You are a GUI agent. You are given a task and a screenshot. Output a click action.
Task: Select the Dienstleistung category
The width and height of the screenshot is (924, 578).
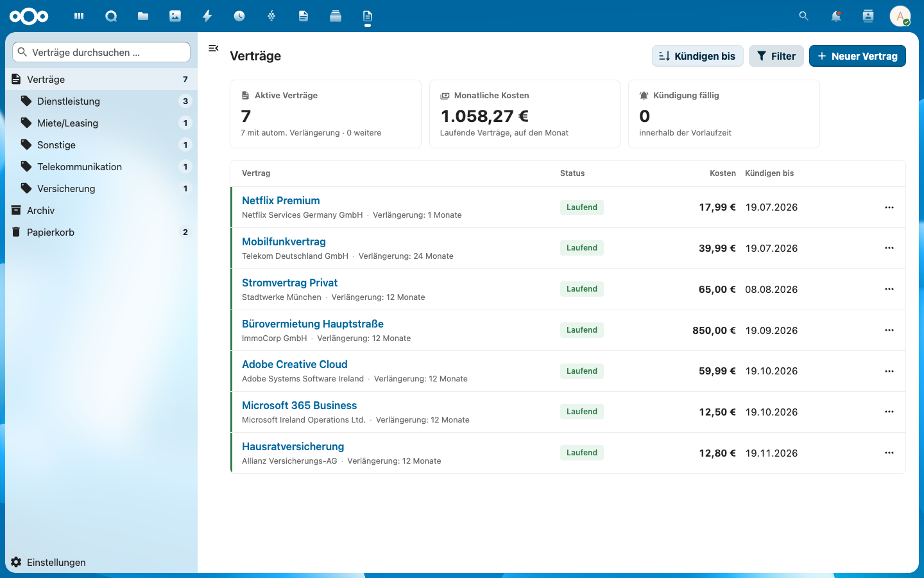point(101,101)
